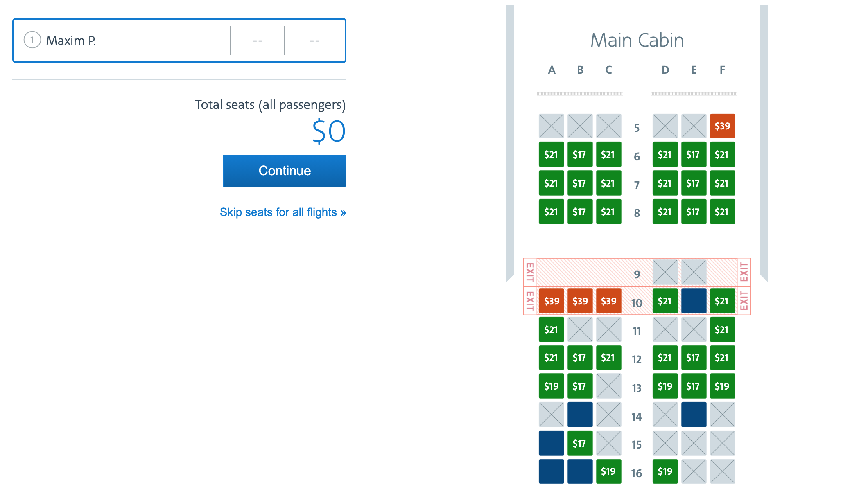Choose exit row seat 10D for $21
This screenshot has height=487, width=868.
[665, 301]
